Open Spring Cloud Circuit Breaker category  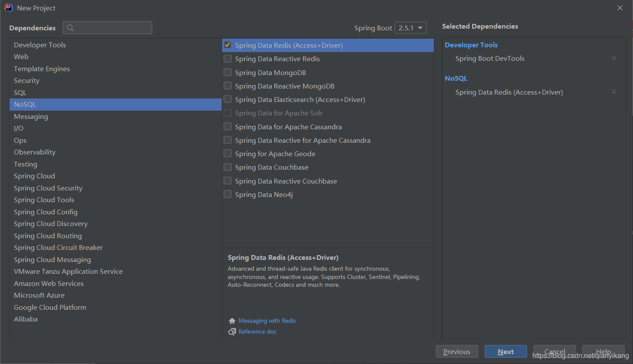(x=115, y=248)
